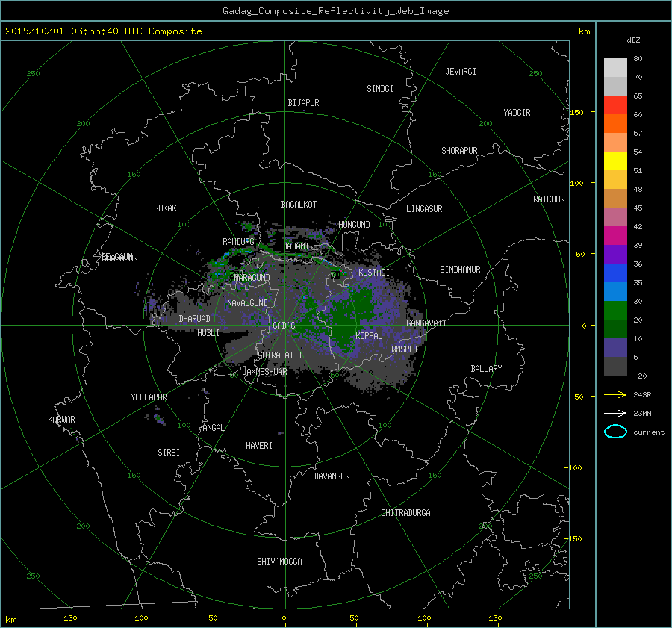Image resolution: width=672 pixels, height=628 pixels.
Task: Click the LINGASUR city label
Action: coord(424,209)
